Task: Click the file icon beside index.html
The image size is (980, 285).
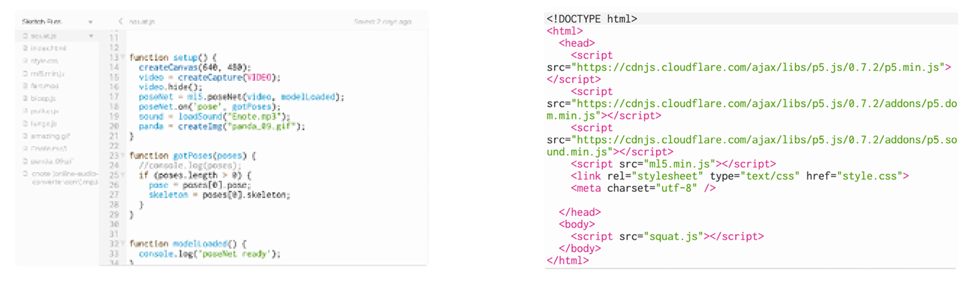Action: coord(25,48)
